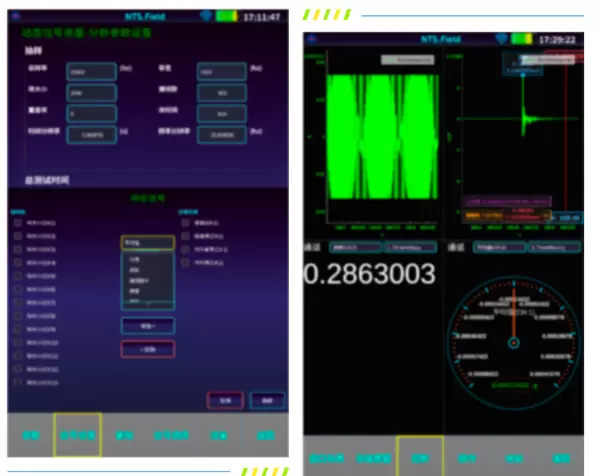Tick the first checkbox in the left channel list
This screenshot has width=600, height=476.
point(17,223)
